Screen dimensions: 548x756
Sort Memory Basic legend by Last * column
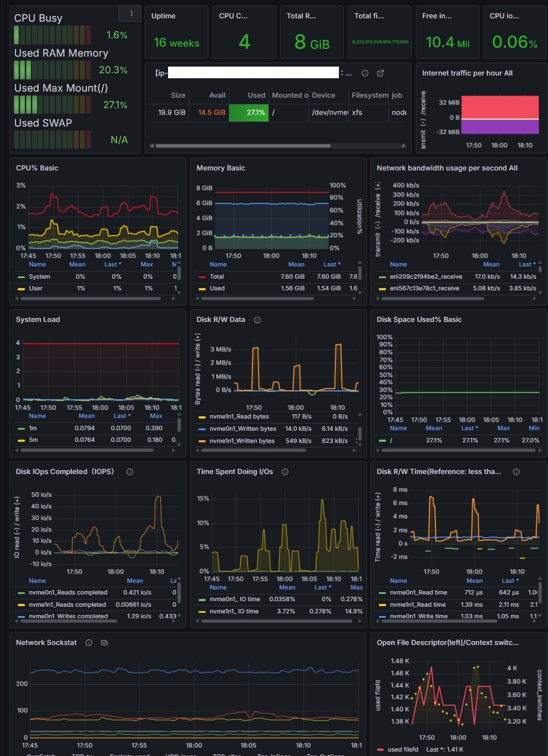tap(332, 264)
